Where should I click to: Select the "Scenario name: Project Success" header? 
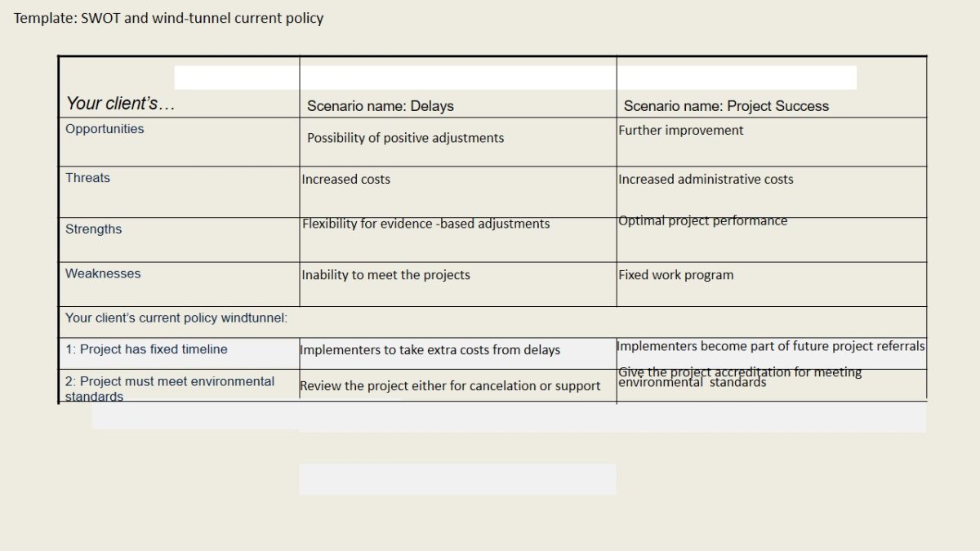click(x=726, y=106)
